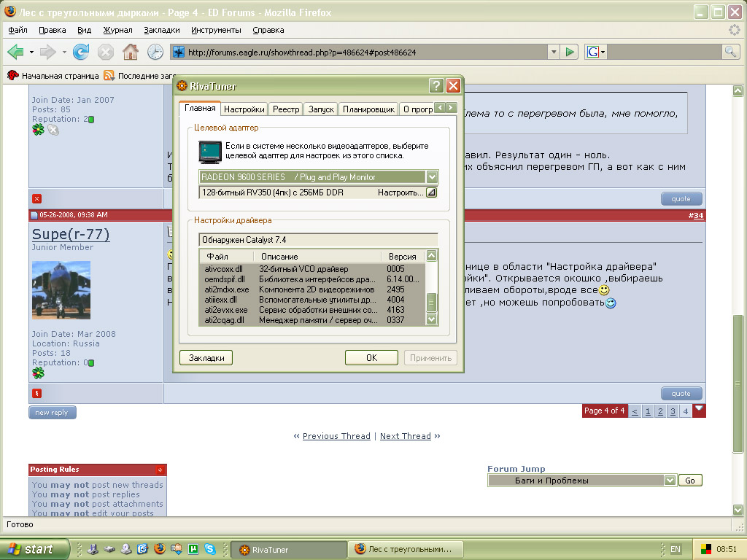Viewport: 747px width, 560px height.
Task: Open Supe(r-77) user profile link
Action: (x=71, y=234)
